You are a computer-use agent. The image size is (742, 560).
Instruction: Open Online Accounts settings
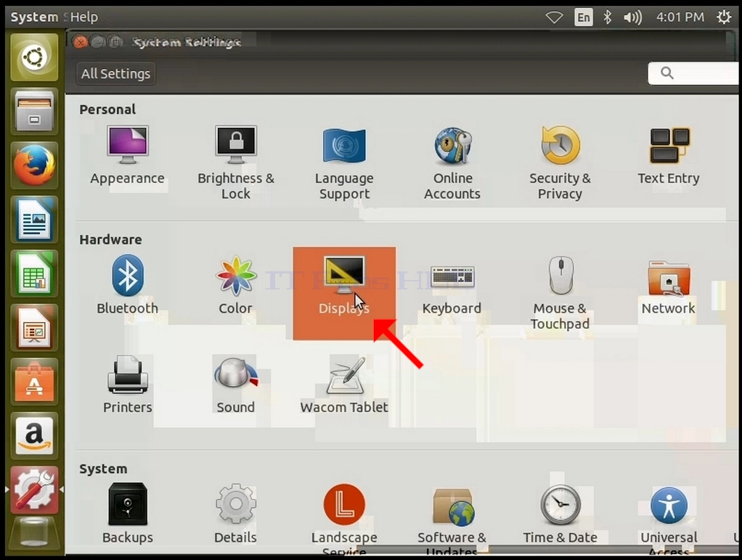click(452, 163)
